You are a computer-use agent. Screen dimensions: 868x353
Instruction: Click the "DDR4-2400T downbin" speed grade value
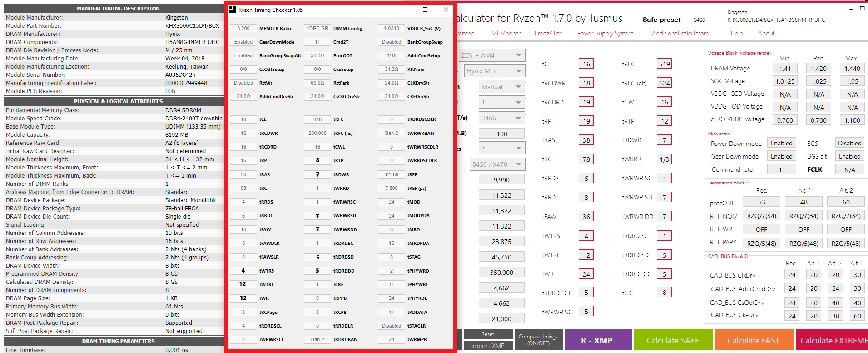(194, 119)
